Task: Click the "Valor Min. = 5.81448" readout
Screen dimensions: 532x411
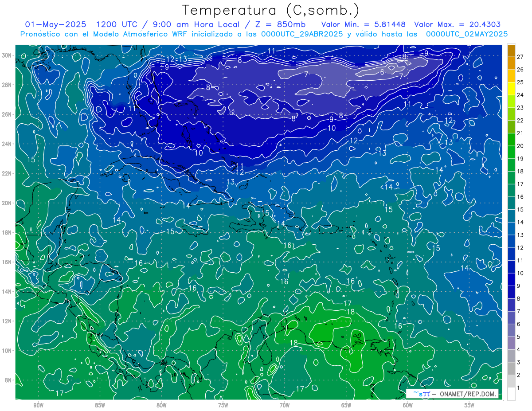Action: [x=364, y=24]
